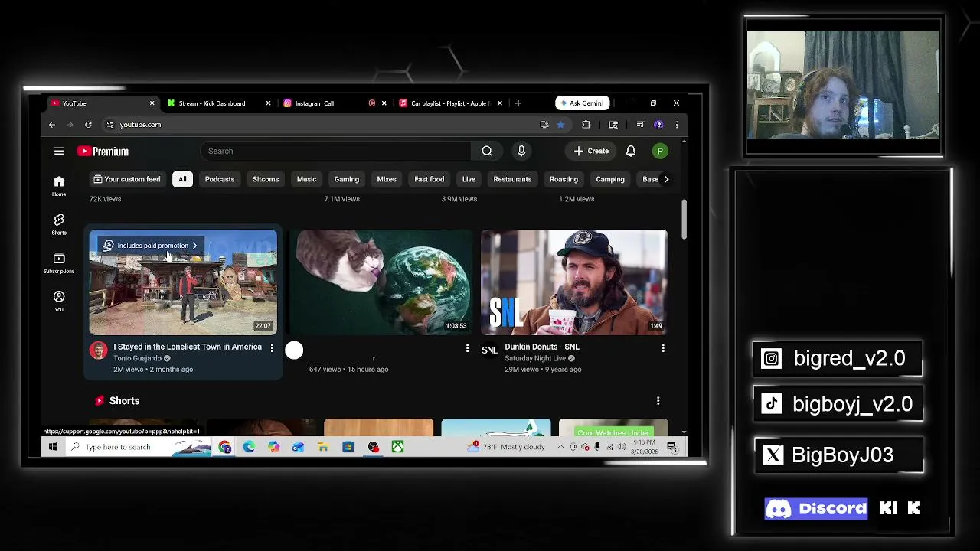Filter feed by Fast food chip
Image resolution: width=980 pixels, height=551 pixels.
click(x=430, y=179)
